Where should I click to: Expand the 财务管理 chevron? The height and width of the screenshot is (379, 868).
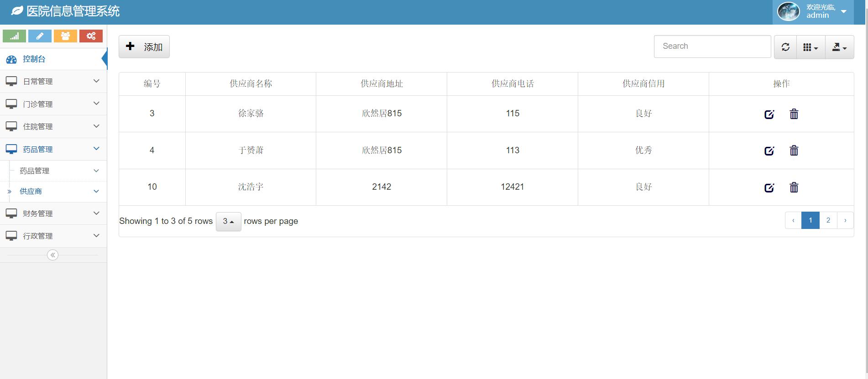(96, 213)
